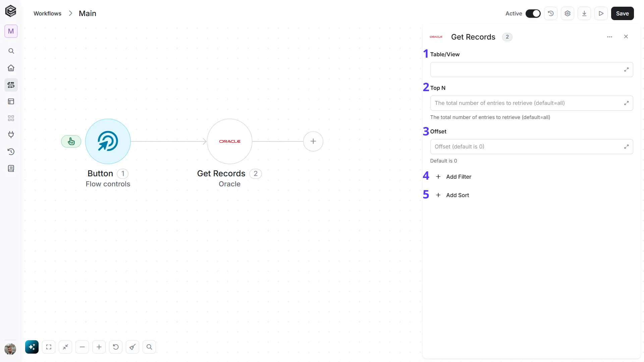Toggle the Active switch off
The image size is (644, 362).
click(x=533, y=13)
